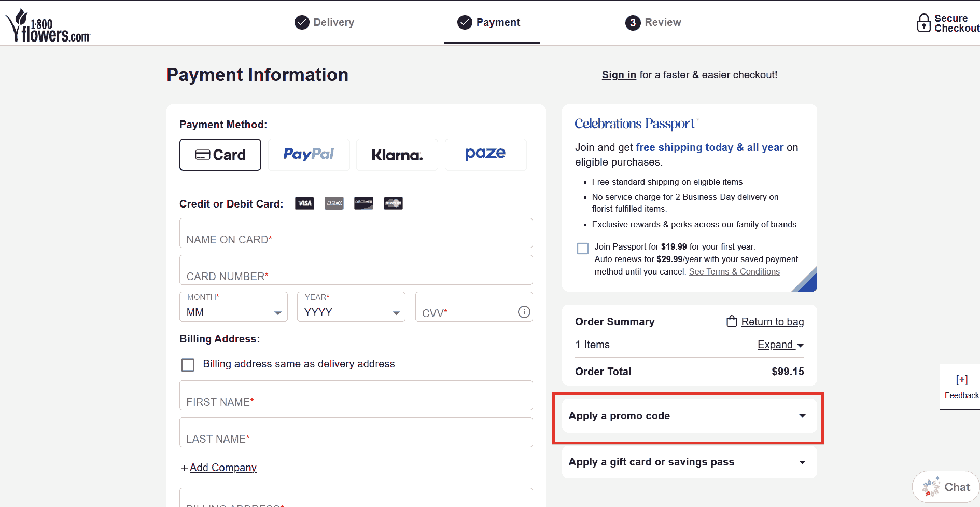Click the Amex card icon
This screenshot has width=980, height=507.
pos(334,203)
